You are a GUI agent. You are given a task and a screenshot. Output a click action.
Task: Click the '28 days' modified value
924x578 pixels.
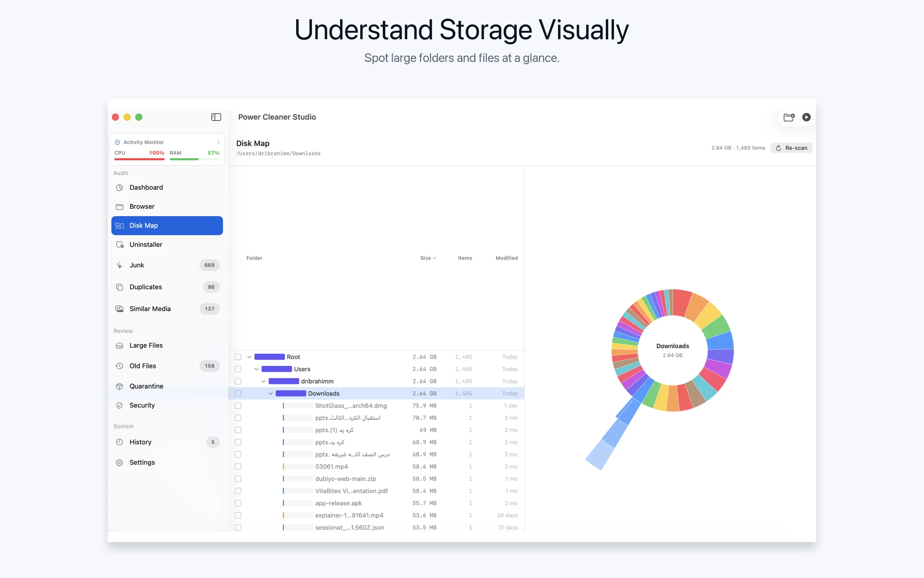(507, 515)
